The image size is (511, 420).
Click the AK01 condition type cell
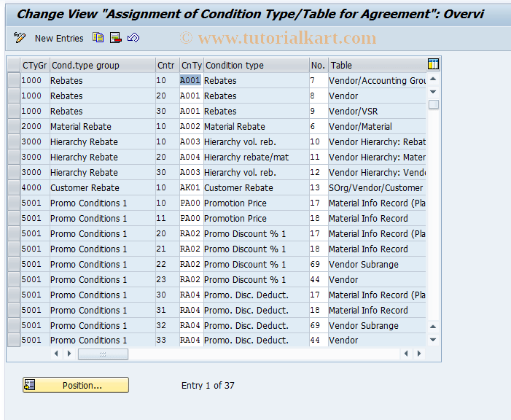pos(191,187)
